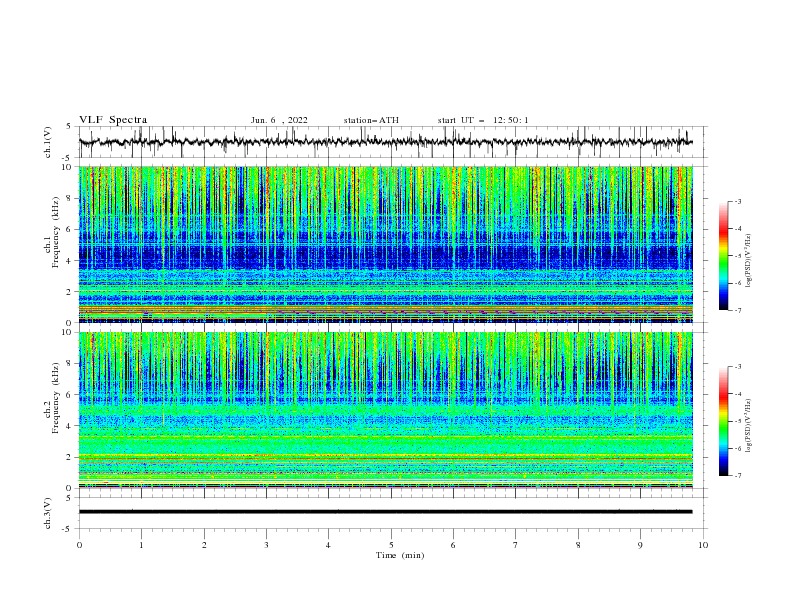The width and height of the screenshot is (792, 612).
Task: Click the '8' frequency tick on ch.1 spectrogram
Action: [x=70, y=198]
